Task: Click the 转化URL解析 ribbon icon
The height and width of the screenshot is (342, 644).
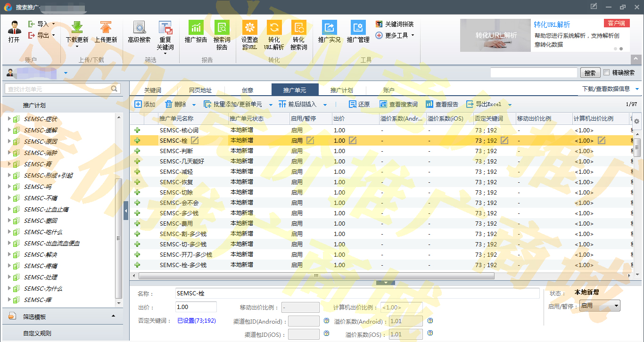Action: tap(274, 27)
